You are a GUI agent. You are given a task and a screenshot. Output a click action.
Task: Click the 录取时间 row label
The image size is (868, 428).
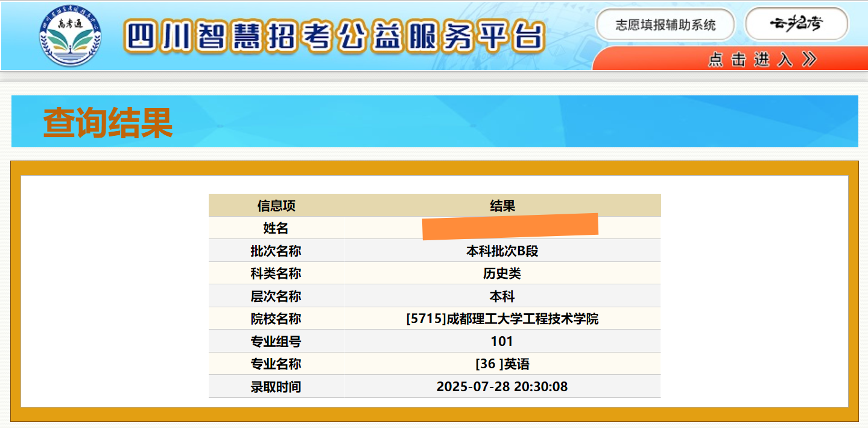tap(276, 386)
